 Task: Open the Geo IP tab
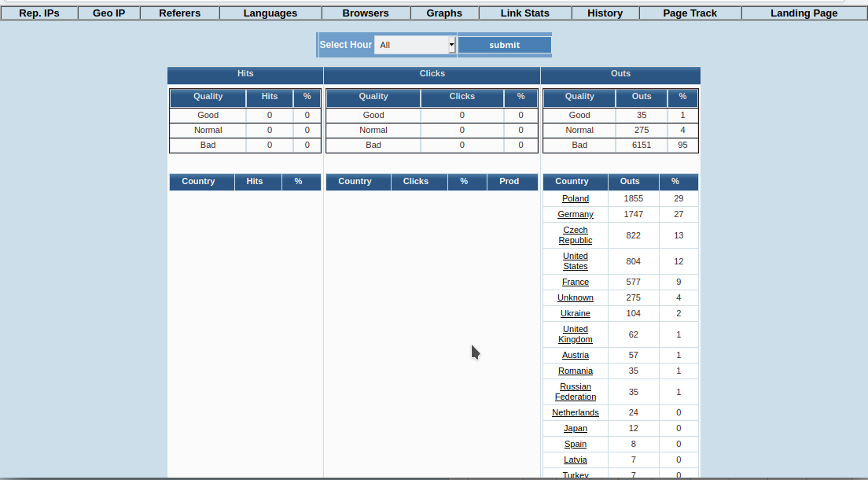(109, 13)
